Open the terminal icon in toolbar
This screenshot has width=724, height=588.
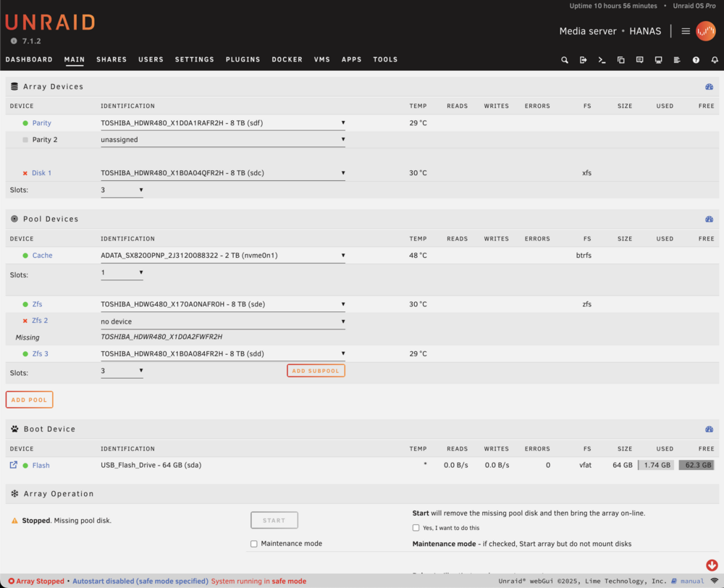point(602,60)
